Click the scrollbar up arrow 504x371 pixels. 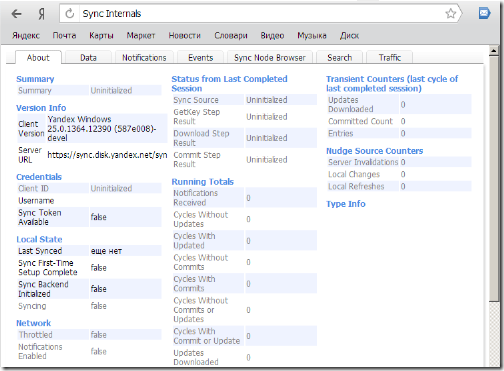494,51
